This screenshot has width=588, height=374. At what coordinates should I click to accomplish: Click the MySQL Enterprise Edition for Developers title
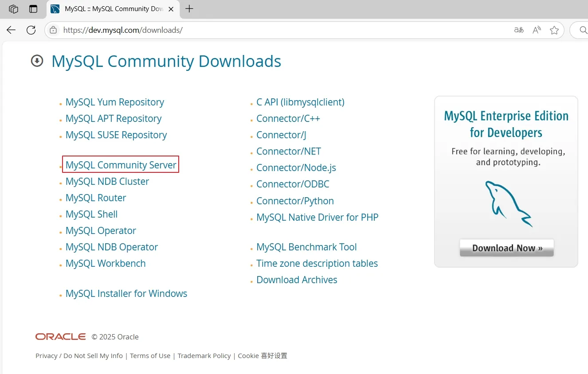click(x=506, y=124)
